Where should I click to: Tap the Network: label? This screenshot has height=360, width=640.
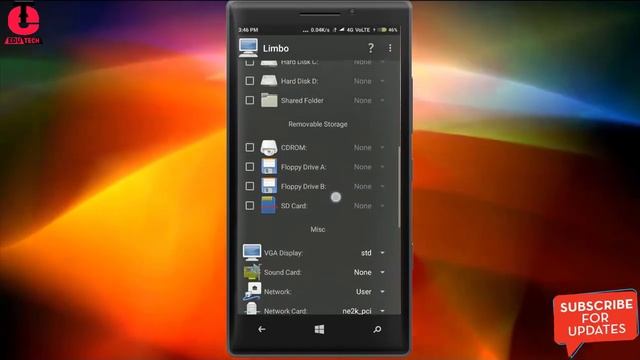[x=278, y=292]
